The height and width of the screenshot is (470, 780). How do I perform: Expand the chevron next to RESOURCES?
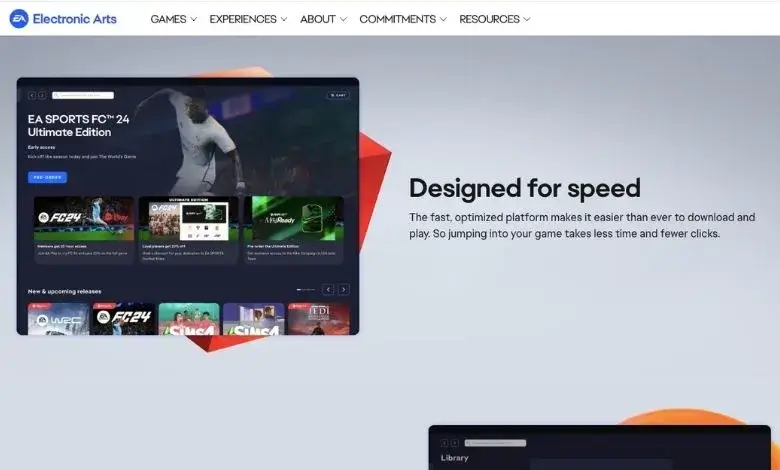(x=527, y=19)
